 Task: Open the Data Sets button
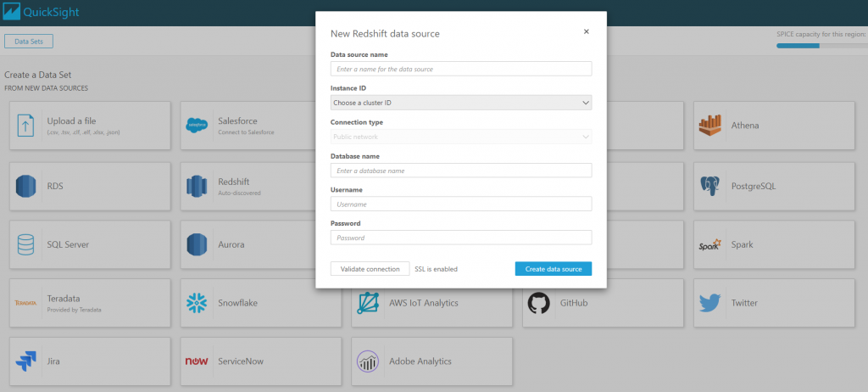pos(29,41)
